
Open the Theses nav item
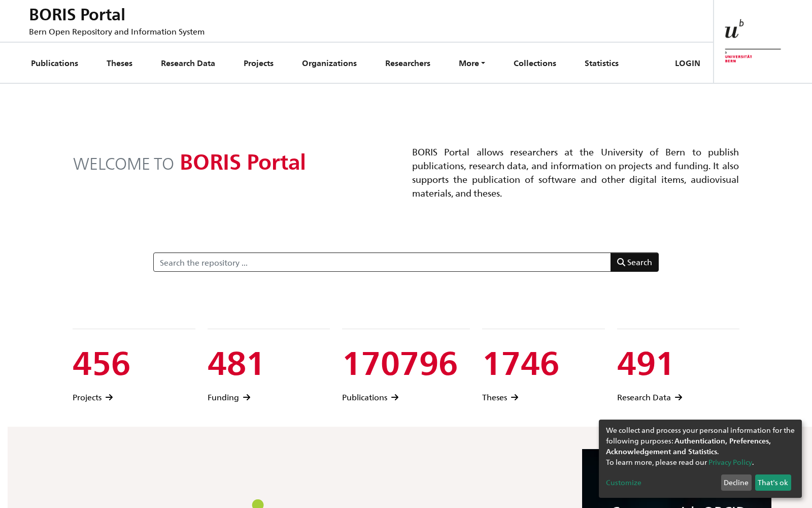pos(119,63)
